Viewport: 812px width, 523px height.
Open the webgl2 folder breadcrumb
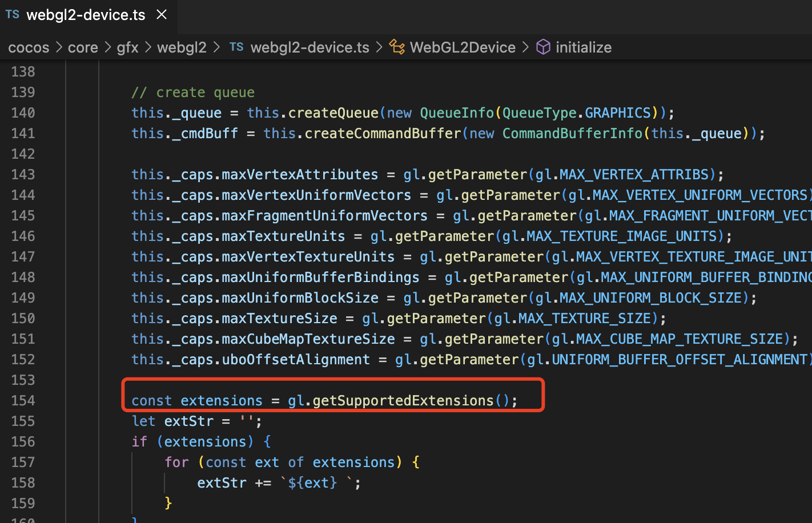tap(182, 47)
